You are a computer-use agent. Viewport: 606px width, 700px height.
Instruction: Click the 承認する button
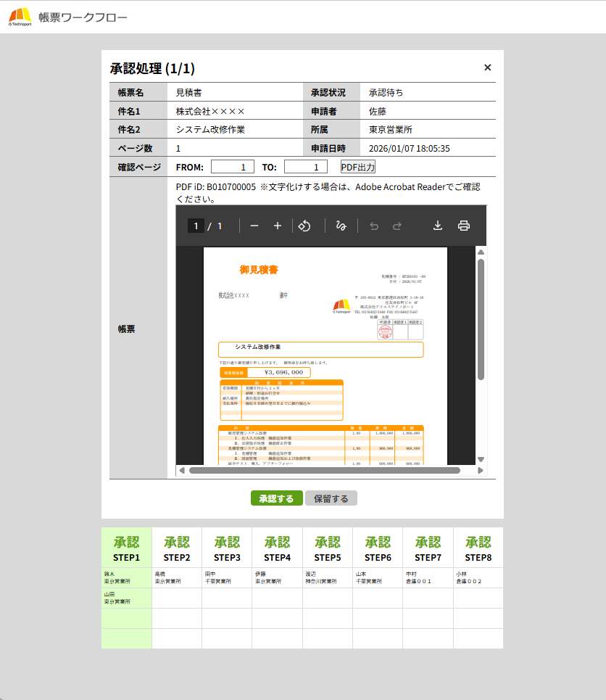click(276, 498)
